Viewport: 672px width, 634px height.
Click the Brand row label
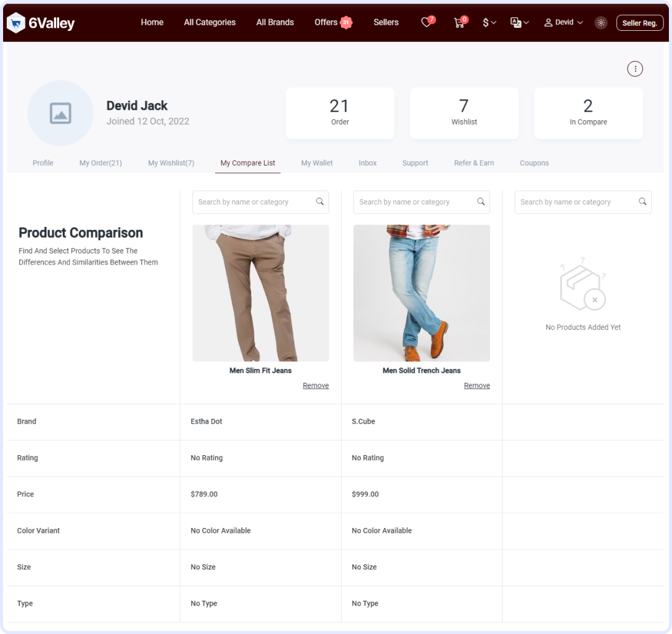pos(27,421)
